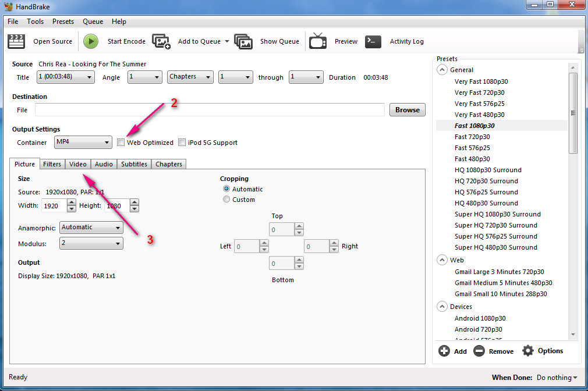Increase the Width value with up stepper
The height and width of the screenshot is (391, 588).
[71, 202]
